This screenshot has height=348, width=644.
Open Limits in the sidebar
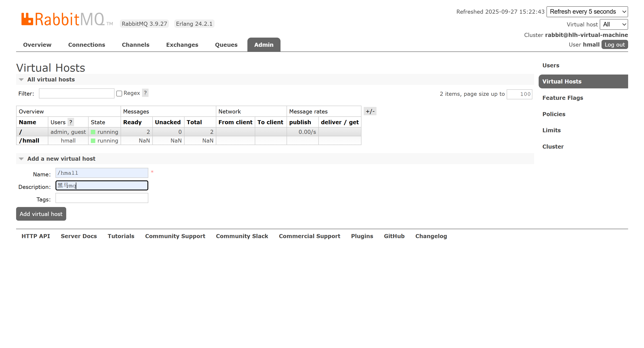(551, 130)
